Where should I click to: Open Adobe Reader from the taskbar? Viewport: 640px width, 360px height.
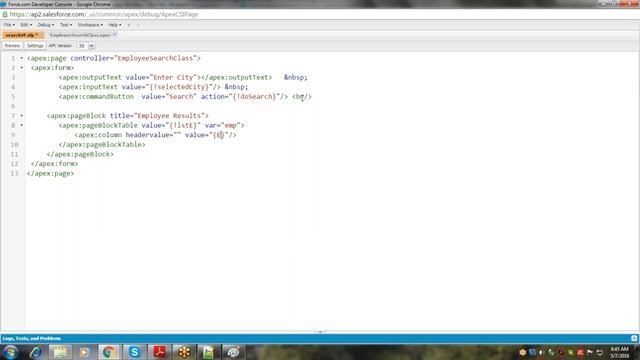(160, 352)
